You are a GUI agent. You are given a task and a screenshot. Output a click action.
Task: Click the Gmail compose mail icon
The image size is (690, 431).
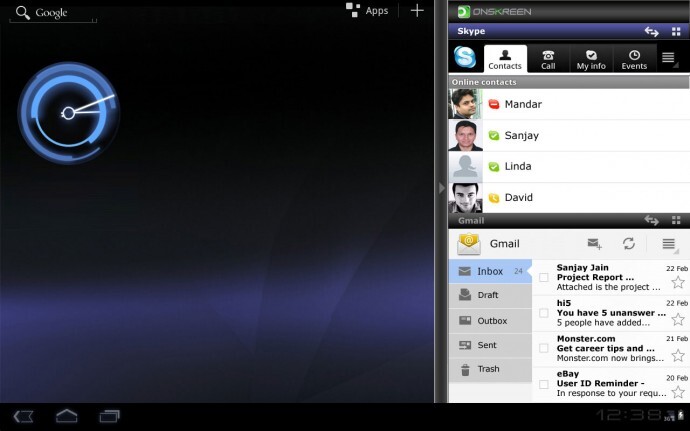point(594,244)
